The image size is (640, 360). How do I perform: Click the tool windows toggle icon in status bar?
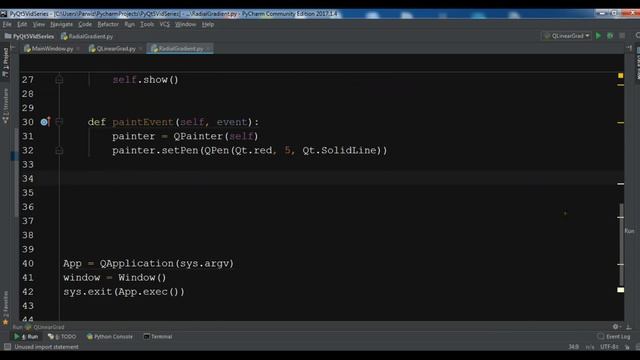coord(7,347)
